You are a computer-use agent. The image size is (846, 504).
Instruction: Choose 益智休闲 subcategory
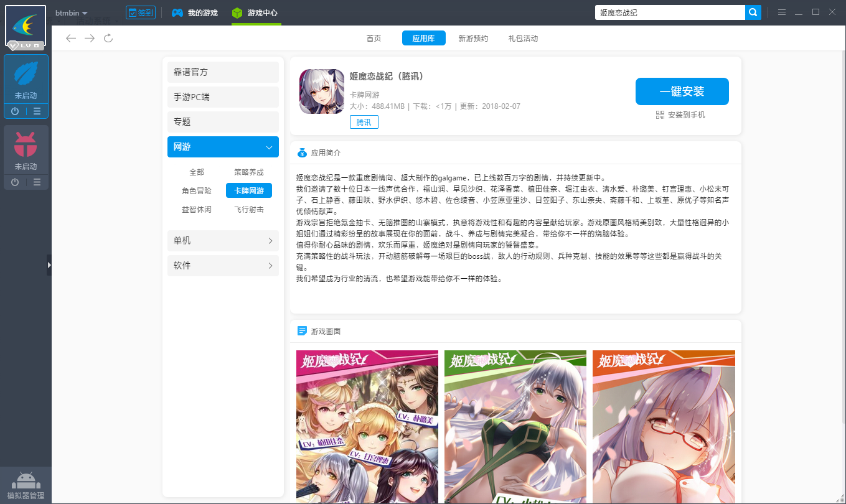tap(197, 210)
